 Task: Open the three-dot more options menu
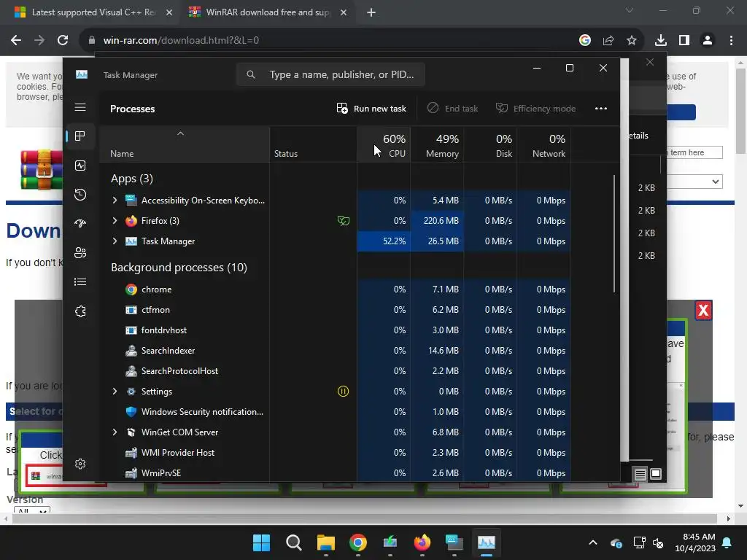click(601, 109)
